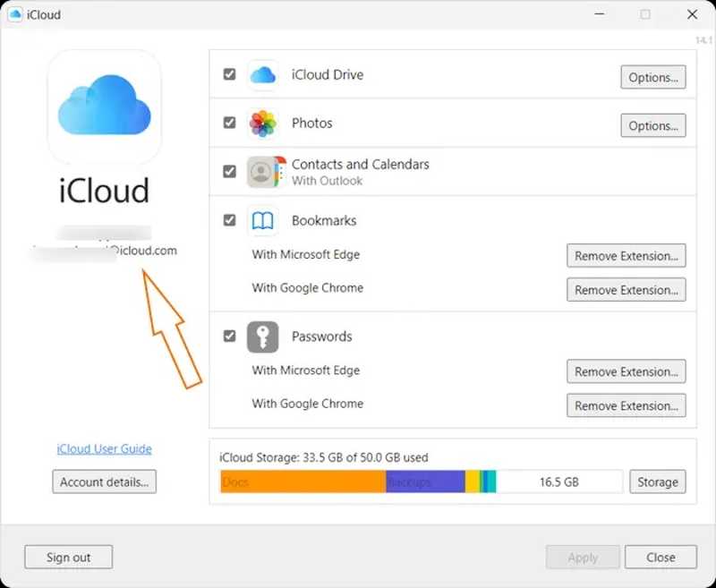Click 'With Google Chrome' under Passwords
This screenshot has height=588, width=716.
pos(308,404)
